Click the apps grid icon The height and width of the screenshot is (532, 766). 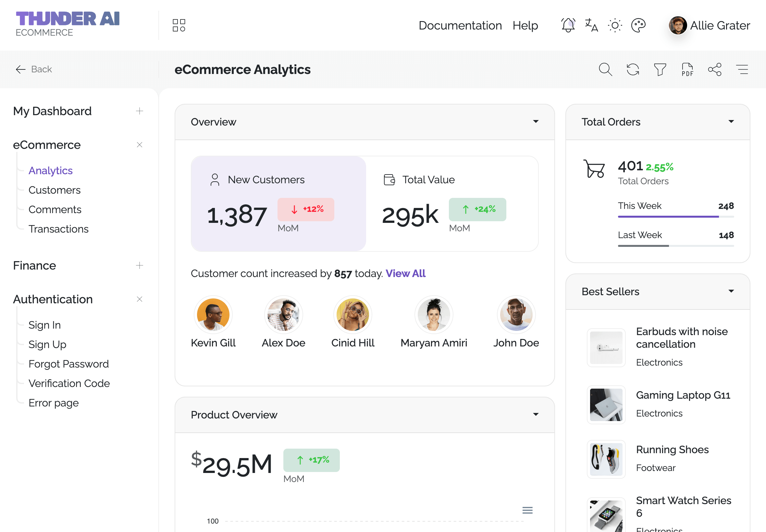coord(179,25)
